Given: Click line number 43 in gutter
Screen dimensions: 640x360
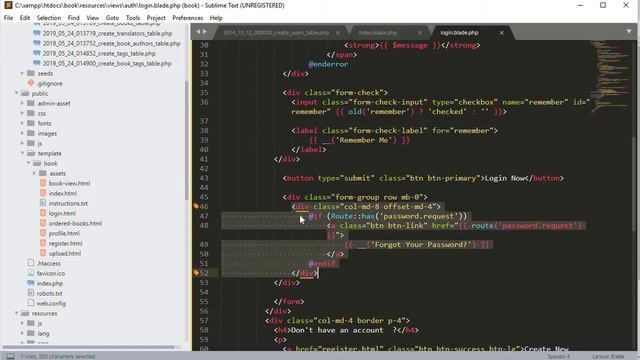Looking at the screenshot, I should 204,178.
